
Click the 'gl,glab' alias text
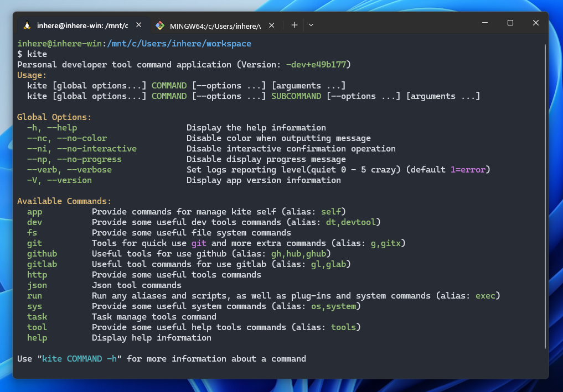pyautogui.click(x=328, y=264)
